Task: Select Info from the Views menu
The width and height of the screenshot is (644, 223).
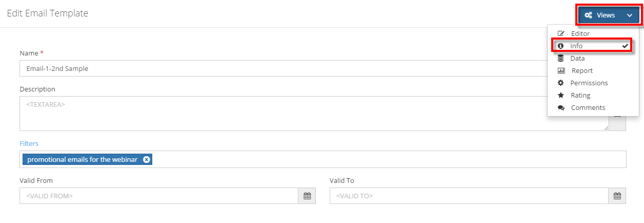Action: point(577,46)
